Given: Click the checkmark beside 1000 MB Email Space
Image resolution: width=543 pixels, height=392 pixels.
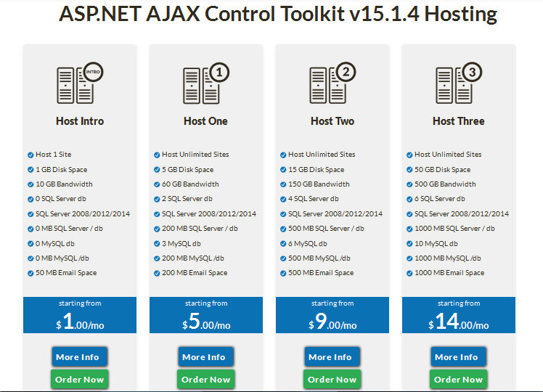Looking at the screenshot, I should tap(409, 273).
